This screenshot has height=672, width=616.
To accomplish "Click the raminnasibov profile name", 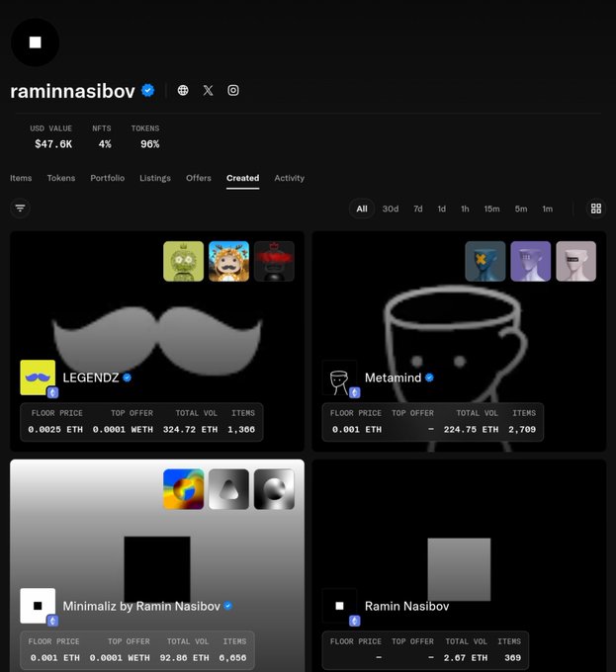I will [x=72, y=91].
